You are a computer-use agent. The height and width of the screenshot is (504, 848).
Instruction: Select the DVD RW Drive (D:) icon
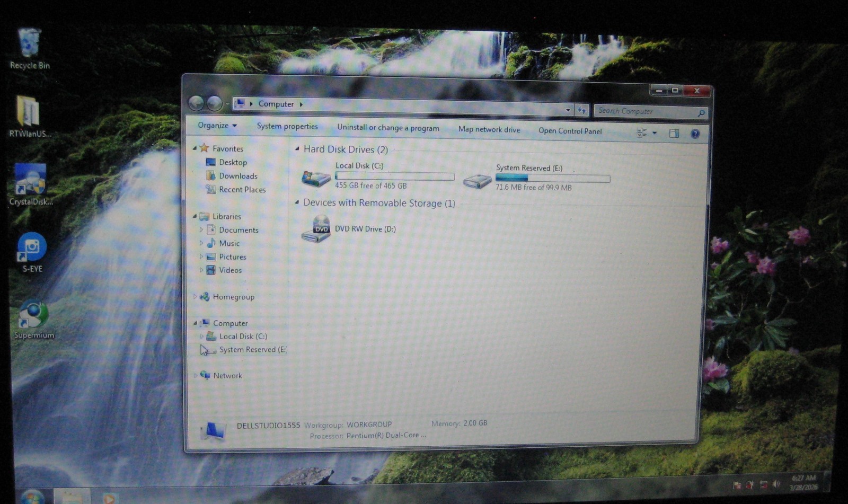pos(316,229)
